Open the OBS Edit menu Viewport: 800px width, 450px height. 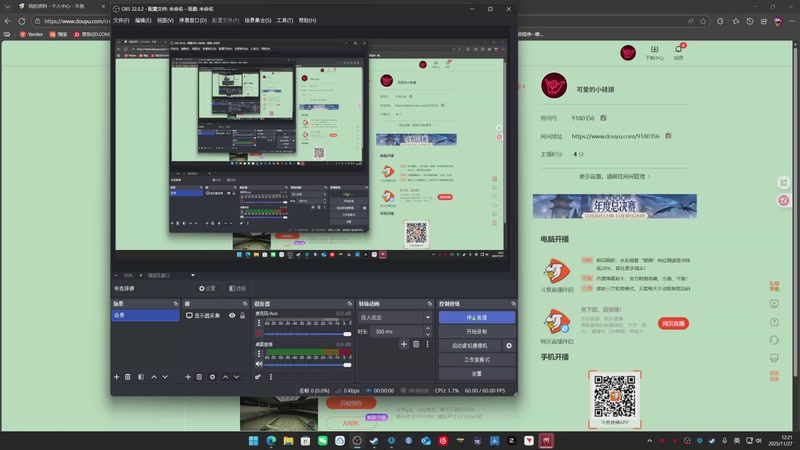(143, 20)
